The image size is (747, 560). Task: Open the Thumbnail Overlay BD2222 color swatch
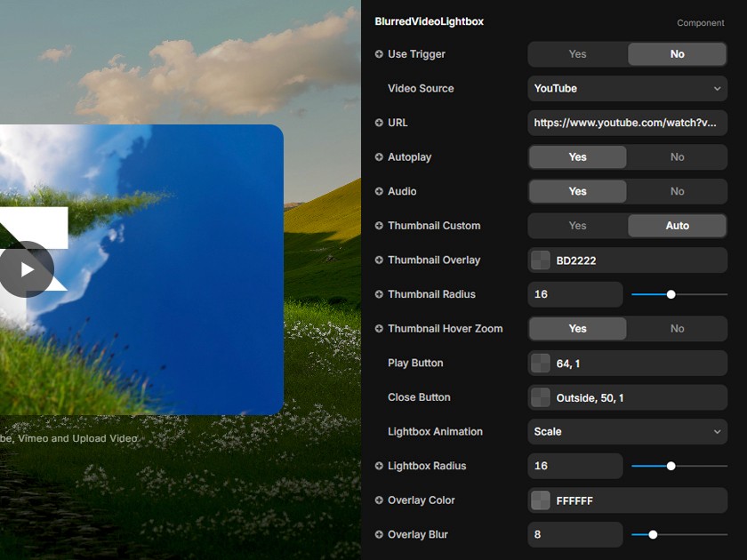[541, 260]
